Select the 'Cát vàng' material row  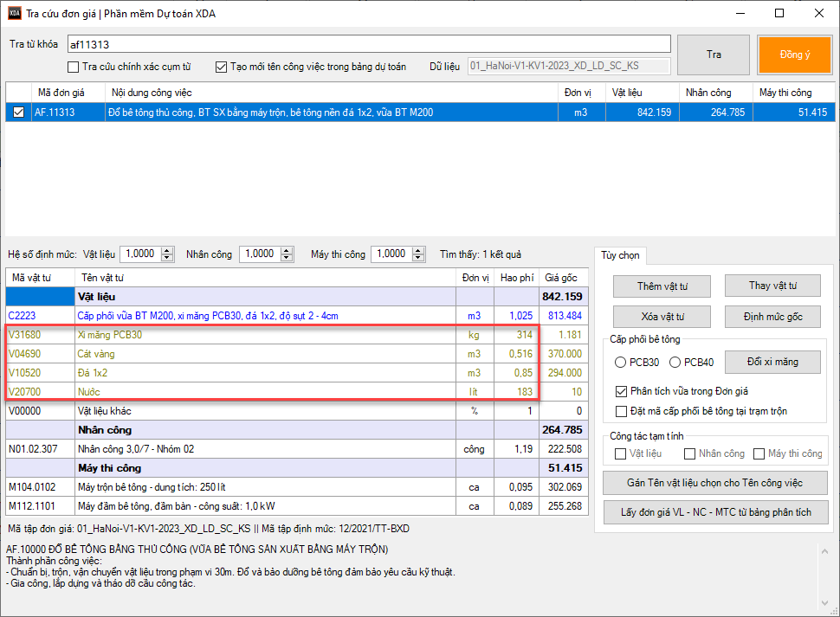(297, 354)
